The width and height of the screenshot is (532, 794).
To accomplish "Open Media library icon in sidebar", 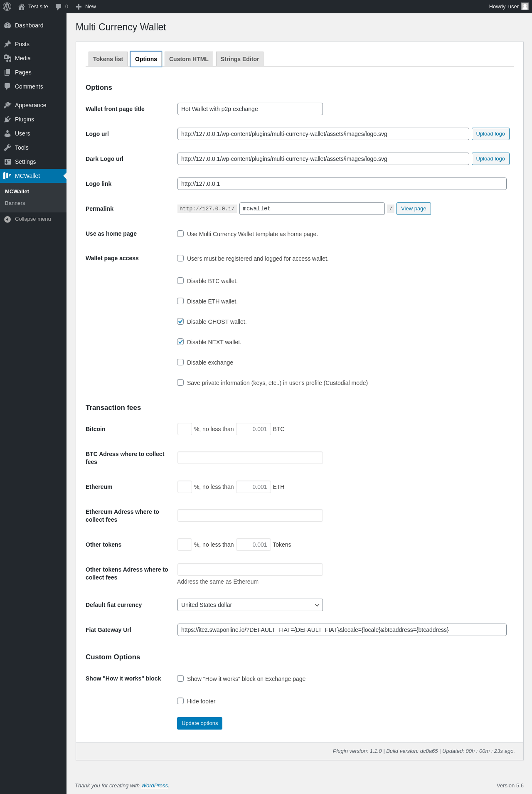I will tap(7, 58).
